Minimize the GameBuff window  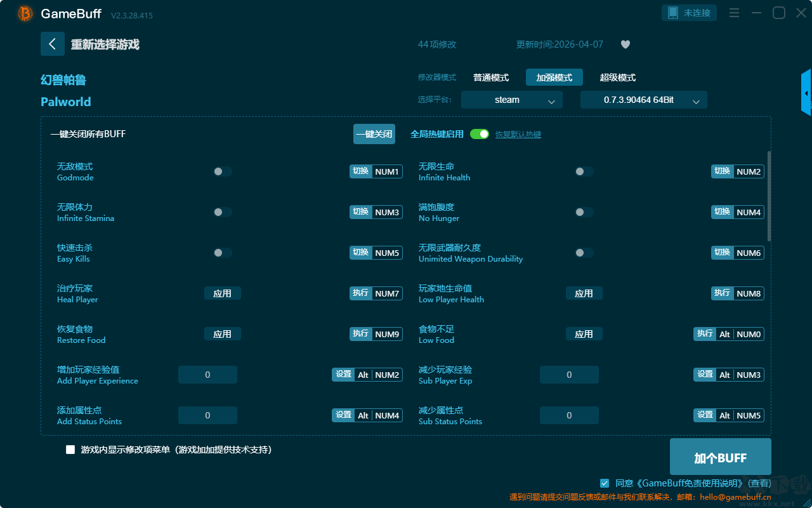(x=756, y=13)
